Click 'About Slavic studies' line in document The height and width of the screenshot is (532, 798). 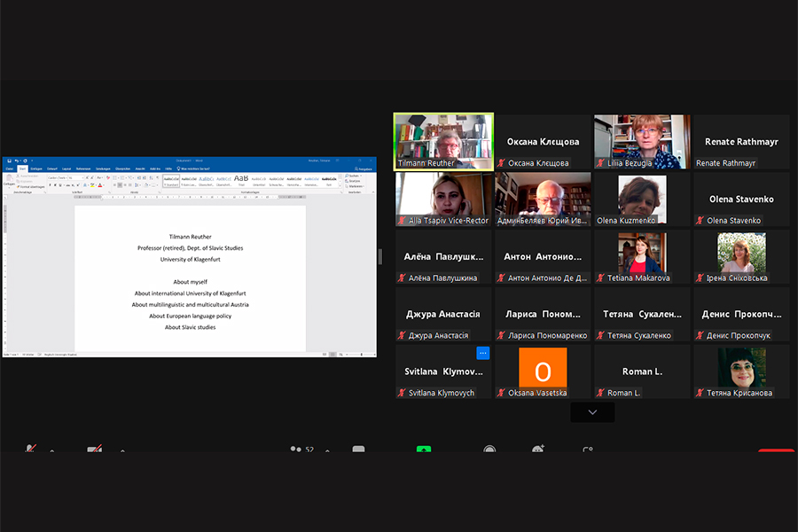(191, 327)
